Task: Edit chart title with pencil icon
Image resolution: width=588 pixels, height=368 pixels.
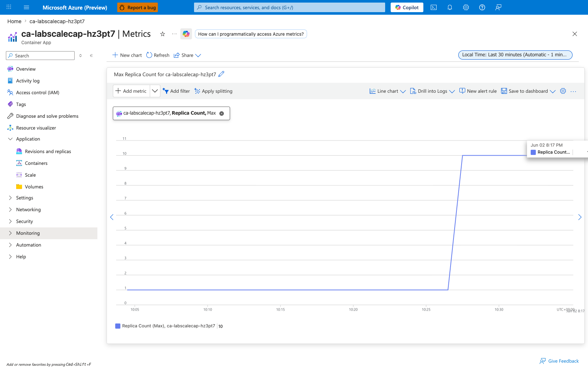Action: (221, 74)
